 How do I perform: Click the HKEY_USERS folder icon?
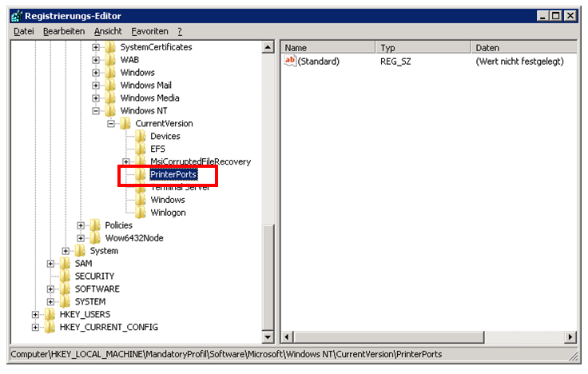point(50,315)
